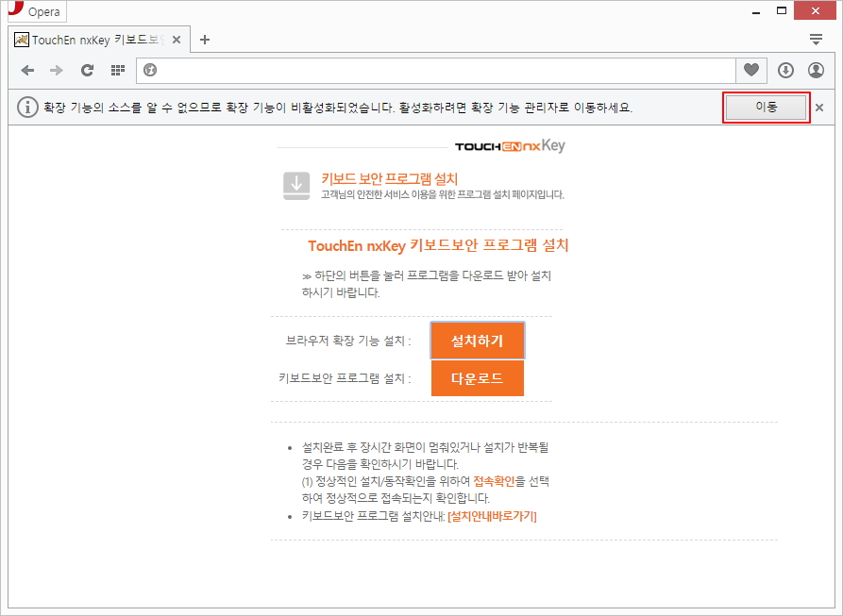843x616 pixels.
Task: Click the 이동 button in notification bar
Action: pos(767,108)
